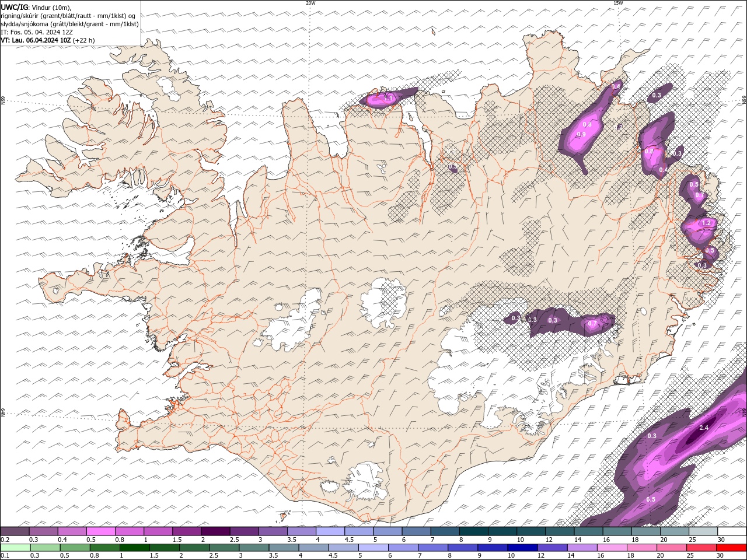
Task: Select the white snow-scale swatch labeled 30
Action: tap(732, 531)
